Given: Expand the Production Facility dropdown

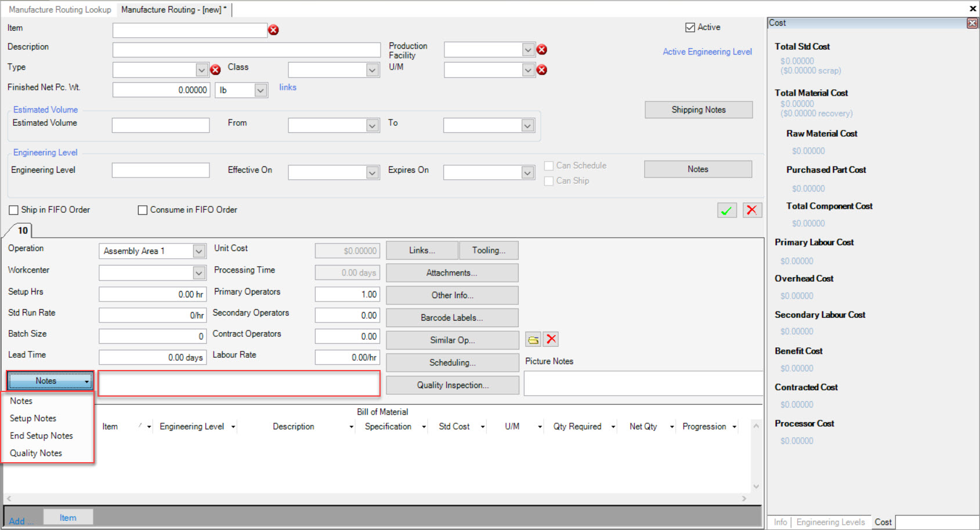Looking at the screenshot, I should point(527,50).
